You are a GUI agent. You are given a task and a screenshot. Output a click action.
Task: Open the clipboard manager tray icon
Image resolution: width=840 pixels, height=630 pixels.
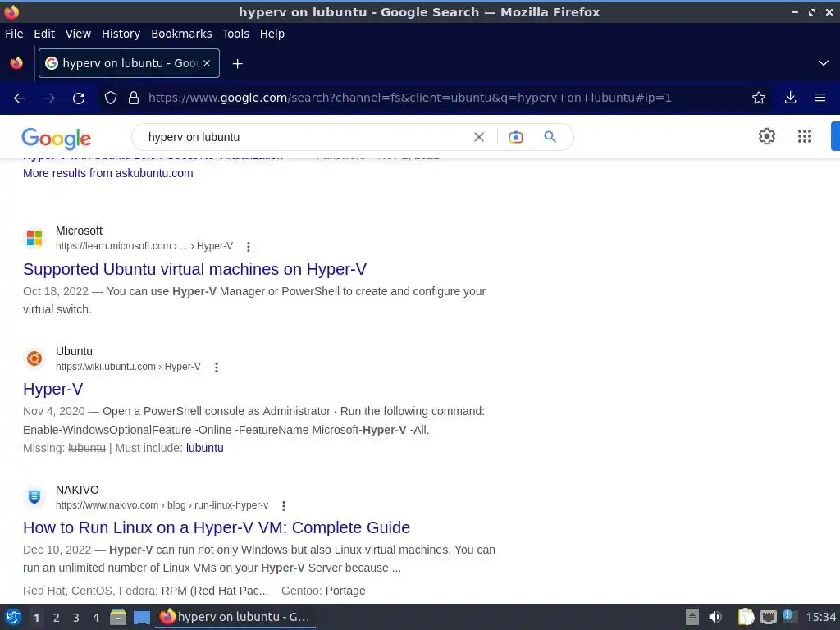tap(746, 617)
